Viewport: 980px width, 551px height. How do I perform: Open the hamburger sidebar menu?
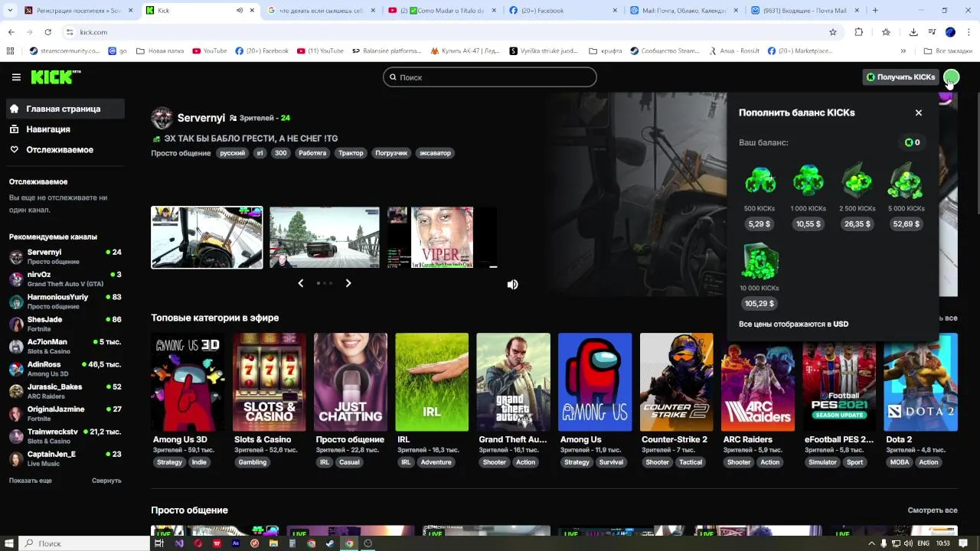coord(16,77)
